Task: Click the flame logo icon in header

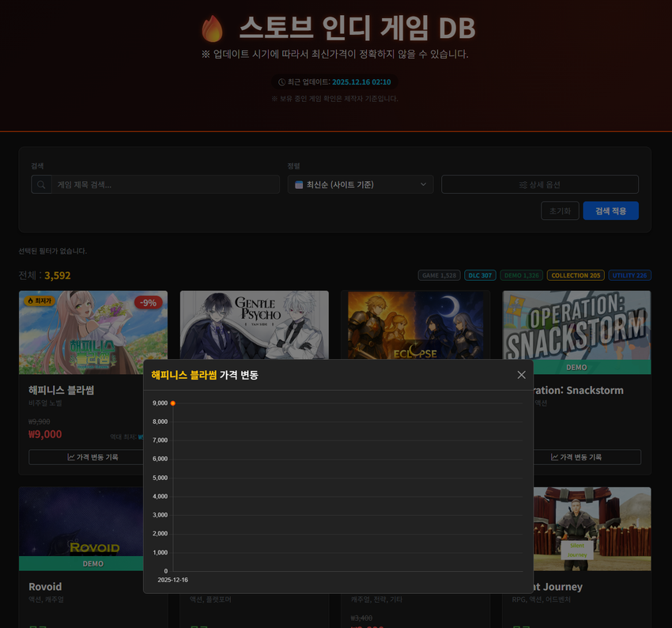Action: 212,29
